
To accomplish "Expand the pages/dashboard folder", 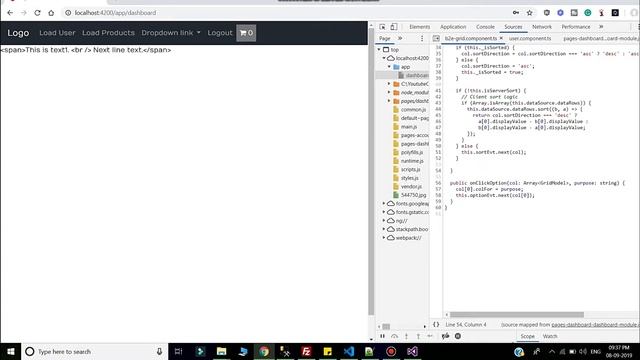I will point(389,101).
